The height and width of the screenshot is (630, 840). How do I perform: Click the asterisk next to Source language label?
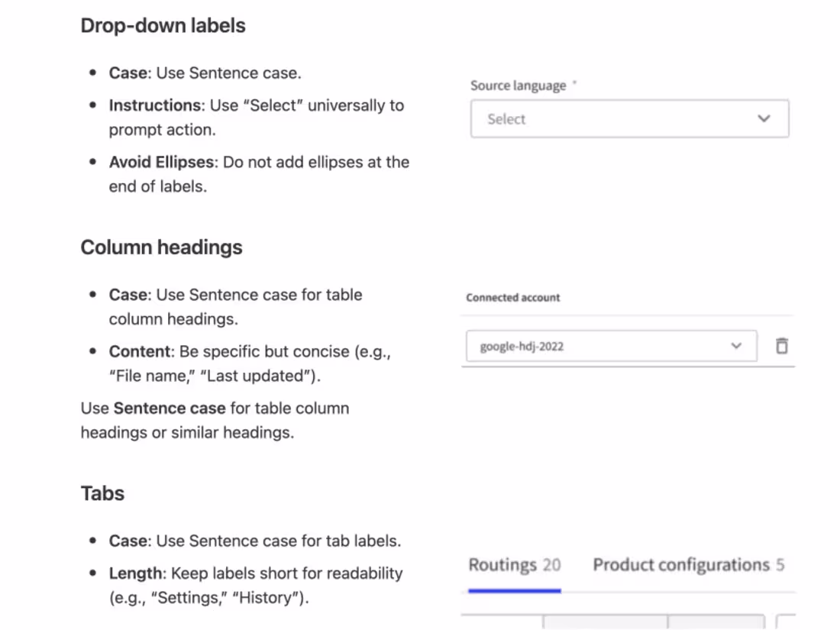click(573, 82)
